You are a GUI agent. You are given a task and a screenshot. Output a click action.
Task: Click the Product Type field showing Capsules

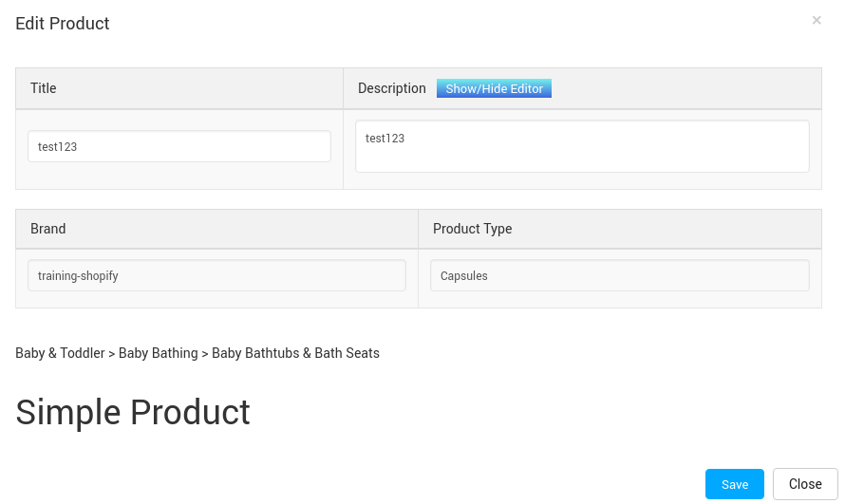pyautogui.click(x=620, y=275)
